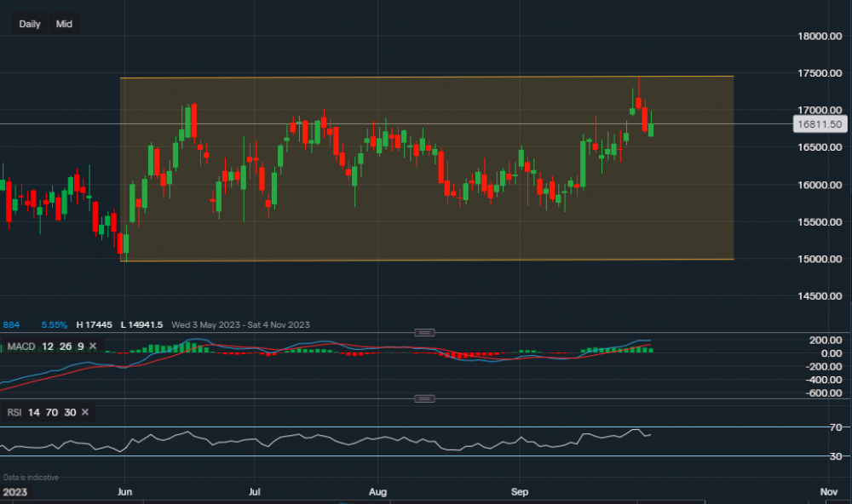Click the MACD indicator label
This screenshot has width=852, height=504.
point(20,346)
